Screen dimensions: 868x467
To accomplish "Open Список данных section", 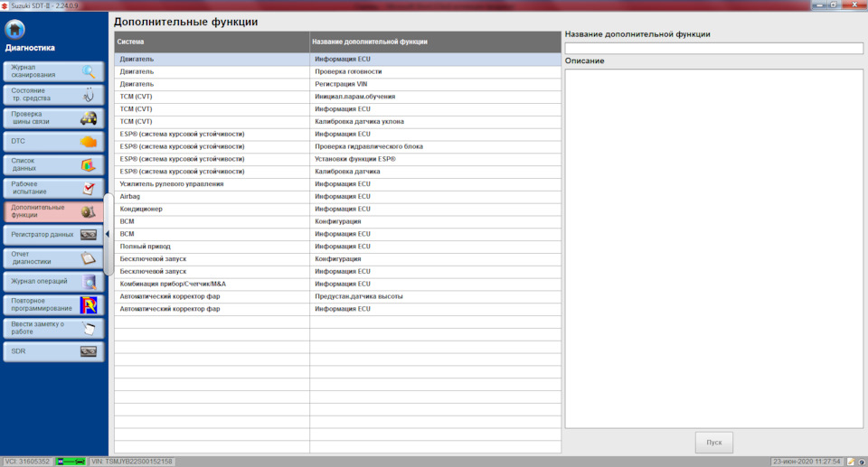I will click(52, 165).
